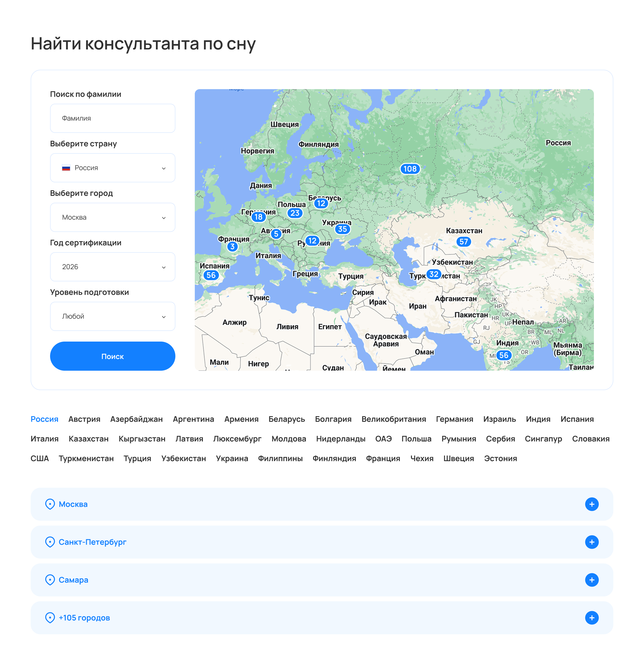Switch to the Германия country tab

pos(454,419)
